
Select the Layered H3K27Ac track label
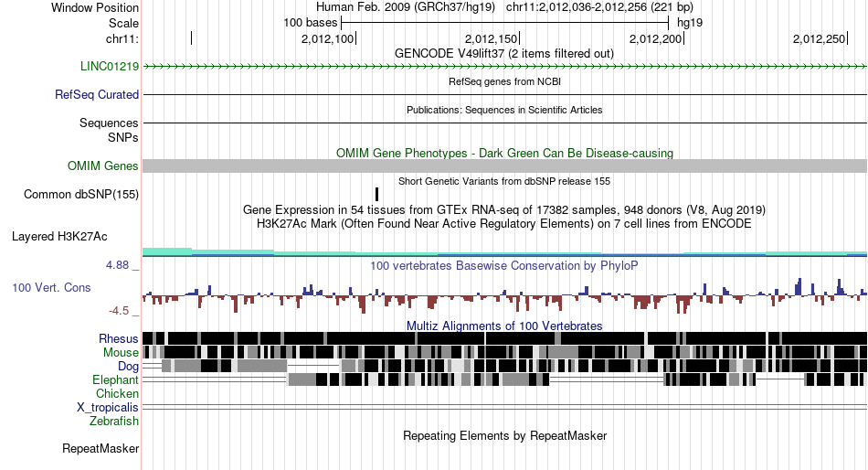[x=59, y=237]
